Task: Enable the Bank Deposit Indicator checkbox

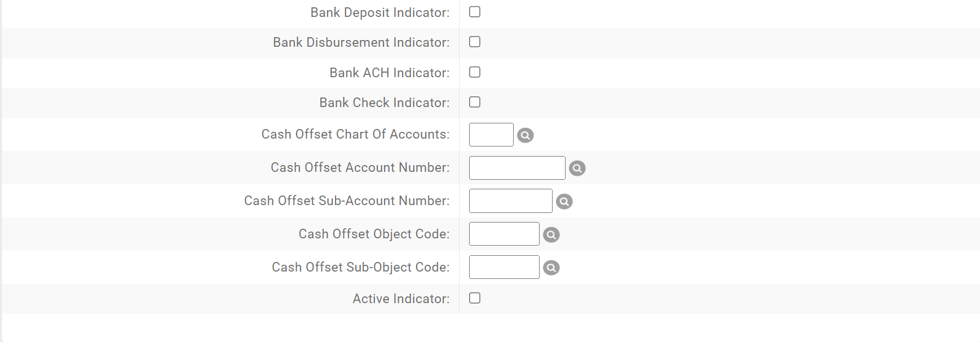Action: click(474, 11)
